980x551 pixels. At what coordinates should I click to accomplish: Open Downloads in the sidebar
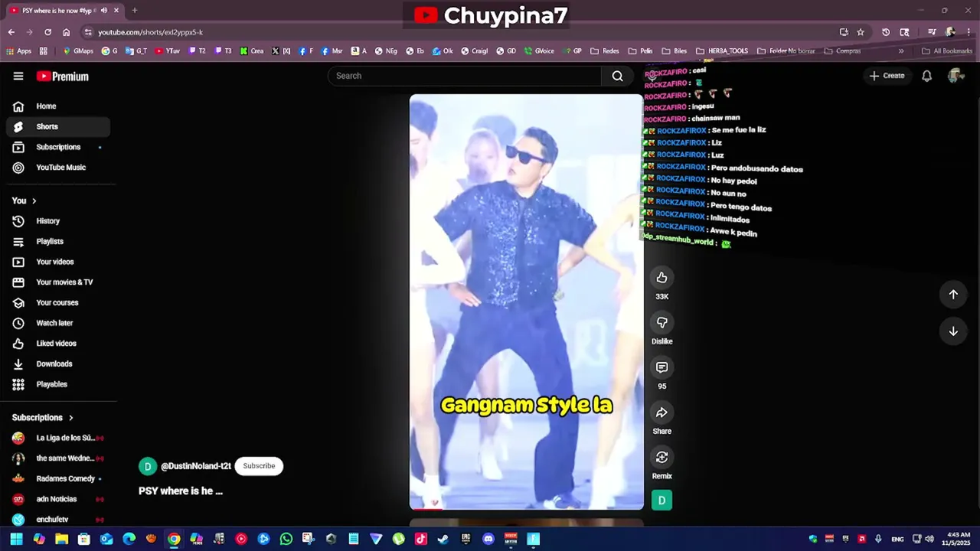click(x=58, y=364)
